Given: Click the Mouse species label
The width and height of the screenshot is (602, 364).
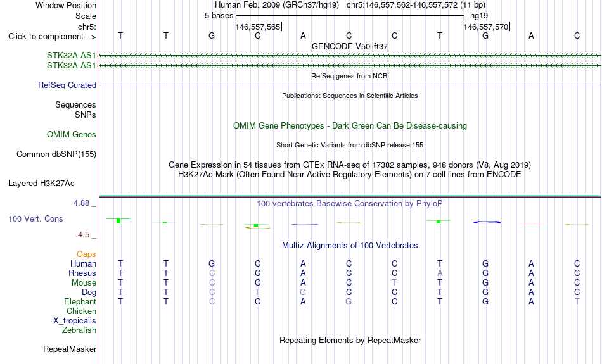Looking at the screenshot, I should 84,283.
